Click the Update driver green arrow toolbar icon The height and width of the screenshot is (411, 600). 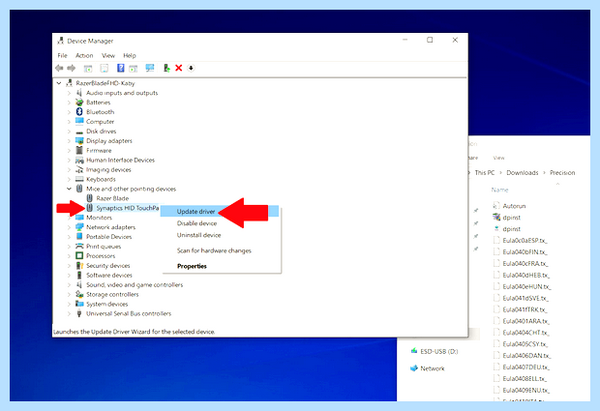tap(166, 68)
